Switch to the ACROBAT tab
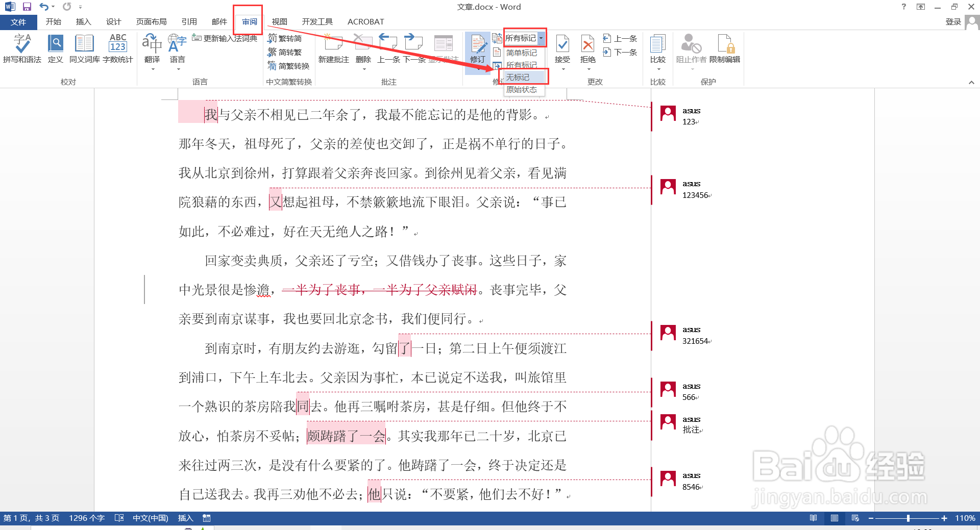 click(x=365, y=22)
